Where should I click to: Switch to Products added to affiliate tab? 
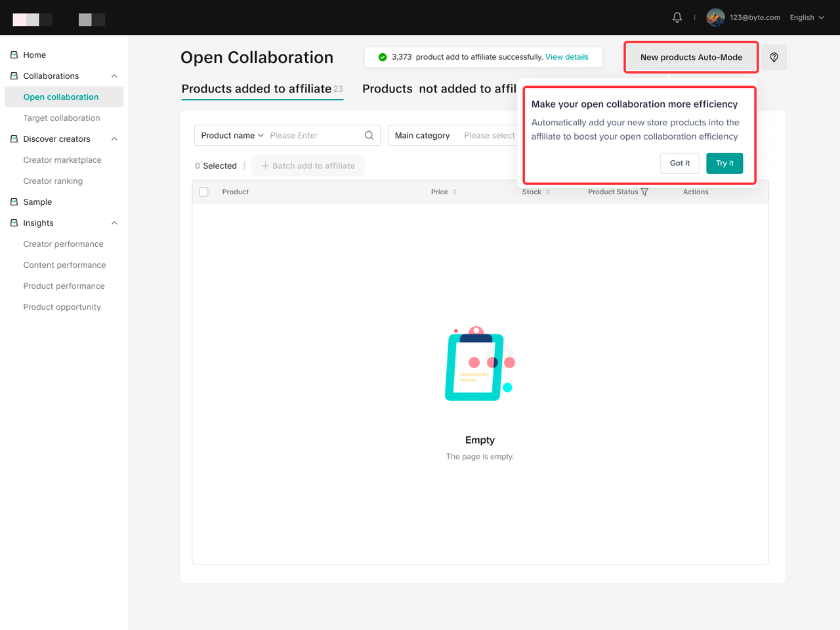tap(257, 89)
